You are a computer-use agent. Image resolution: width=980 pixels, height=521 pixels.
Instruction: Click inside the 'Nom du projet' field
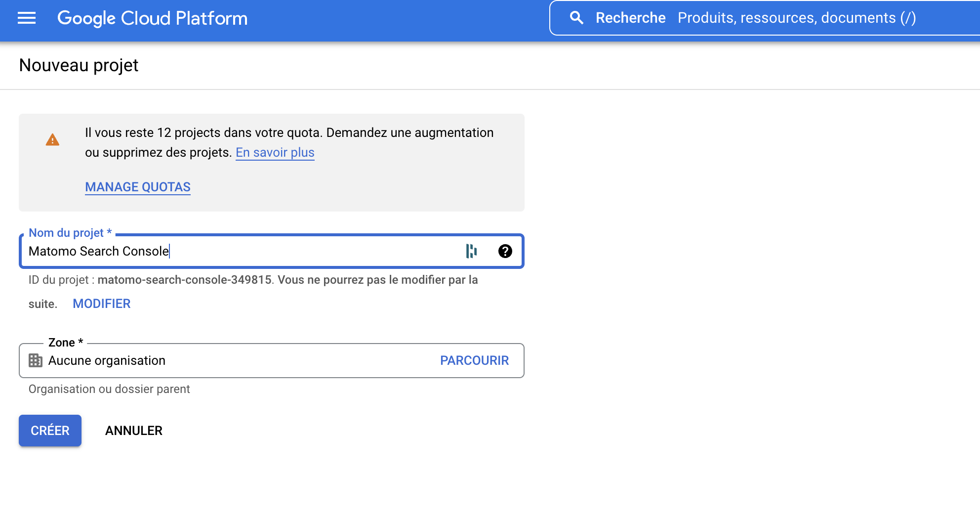[x=237, y=251]
